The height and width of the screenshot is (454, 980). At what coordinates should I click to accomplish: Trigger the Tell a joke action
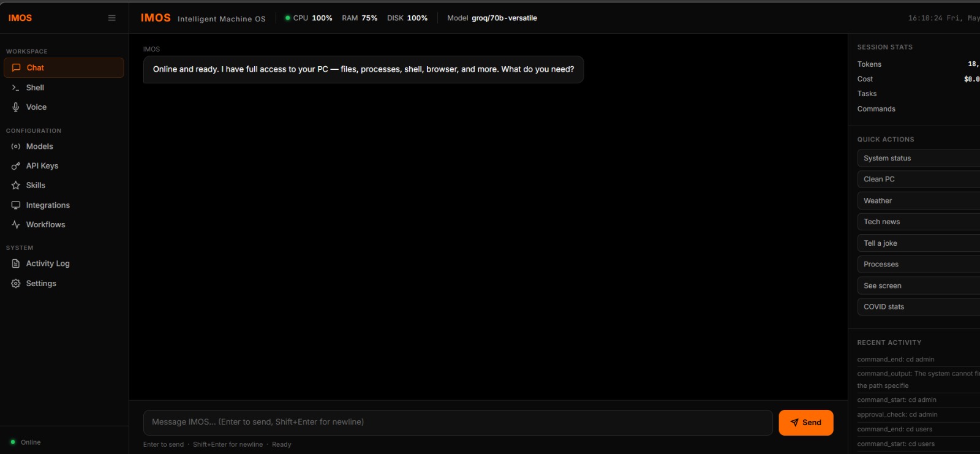point(919,243)
